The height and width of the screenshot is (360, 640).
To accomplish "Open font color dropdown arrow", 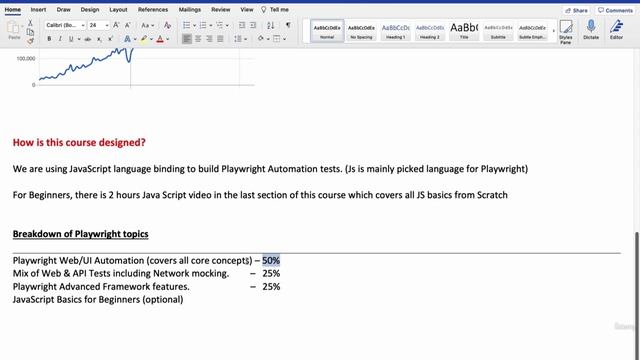I will (168, 39).
